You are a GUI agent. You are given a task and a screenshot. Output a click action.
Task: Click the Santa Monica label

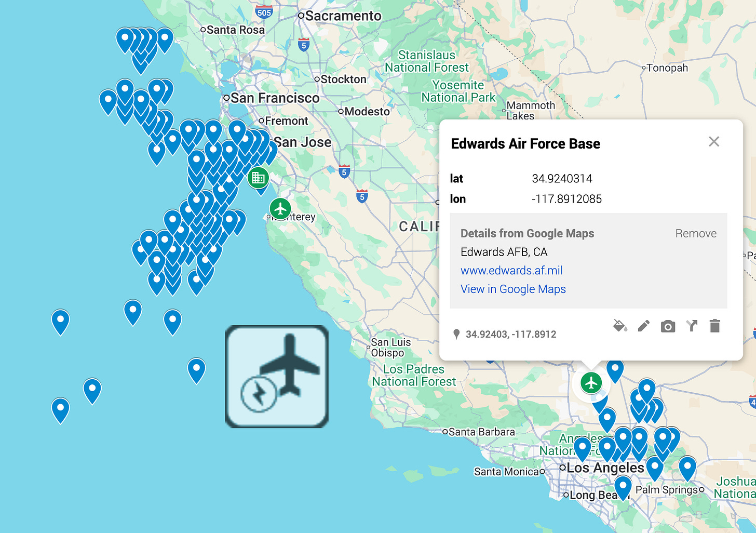pyautogui.click(x=506, y=472)
